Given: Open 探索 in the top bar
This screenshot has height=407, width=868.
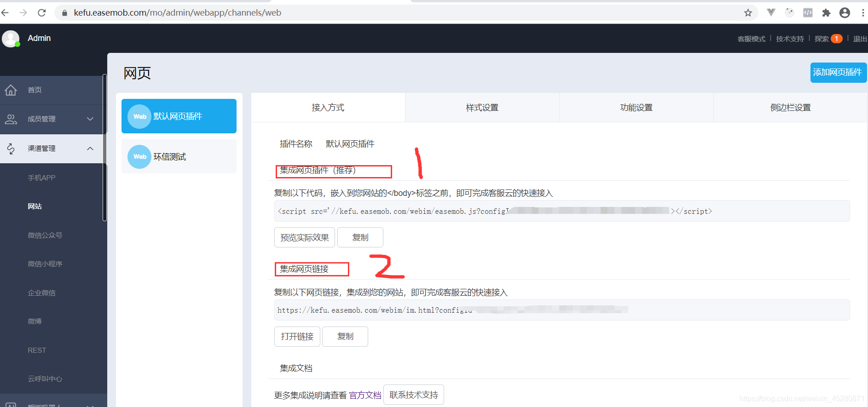Looking at the screenshot, I should click(x=822, y=39).
